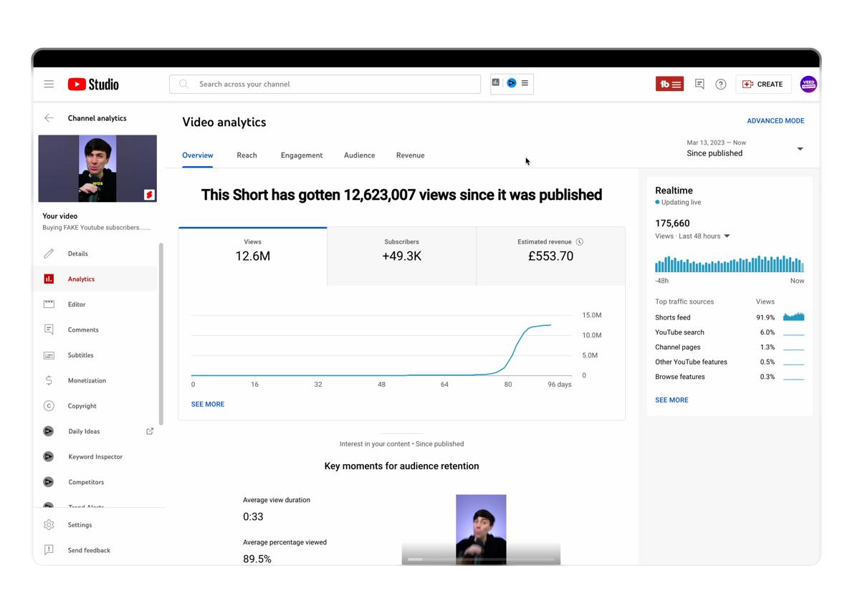Open the Since published date range dropdown
Screen dimensions: 860x616
[x=745, y=148]
